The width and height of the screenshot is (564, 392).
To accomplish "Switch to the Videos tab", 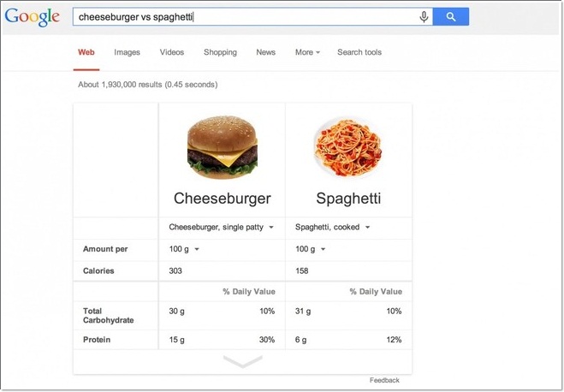I will [171, 52].
